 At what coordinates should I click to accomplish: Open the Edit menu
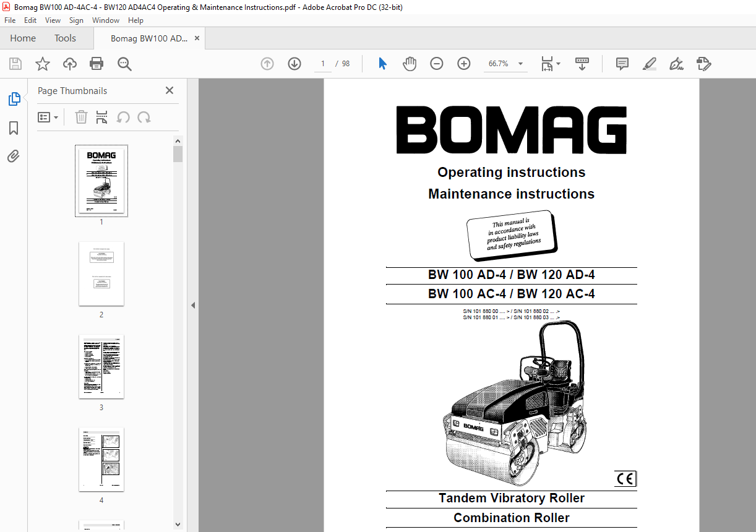click(30, 20)
